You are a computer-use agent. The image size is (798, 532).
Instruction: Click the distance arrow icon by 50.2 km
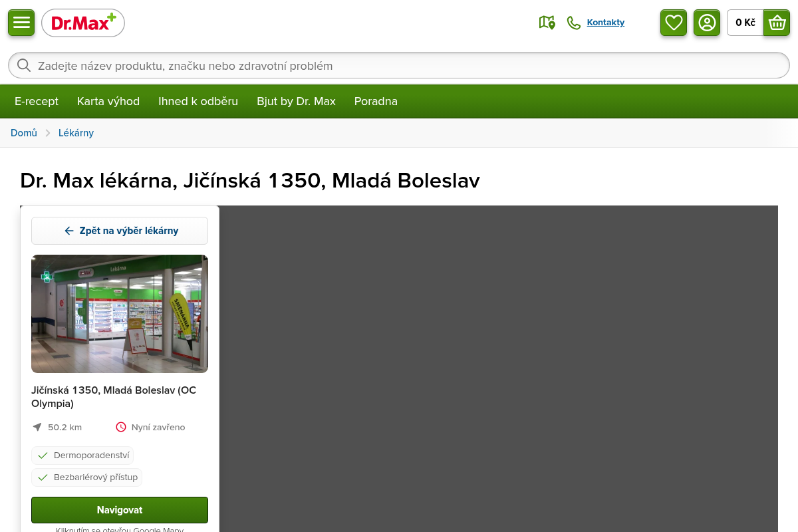pos(37,427)
